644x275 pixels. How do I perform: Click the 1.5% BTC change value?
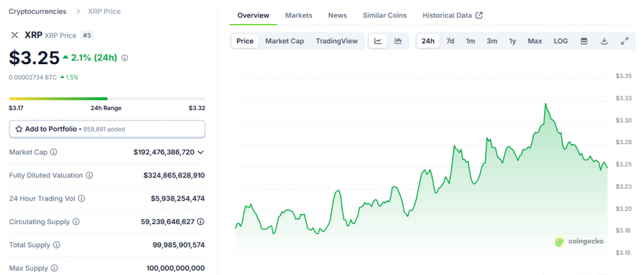pos(72,77)
